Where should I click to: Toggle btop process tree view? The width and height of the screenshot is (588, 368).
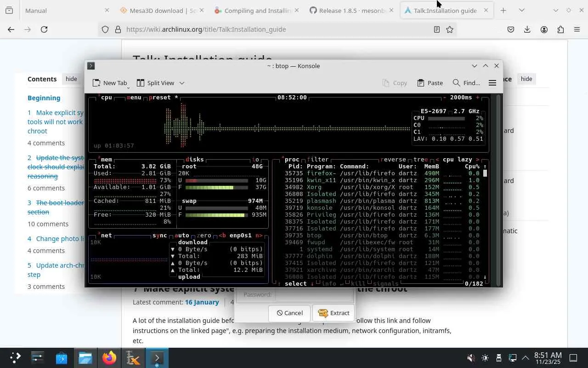tap(420, 160)
